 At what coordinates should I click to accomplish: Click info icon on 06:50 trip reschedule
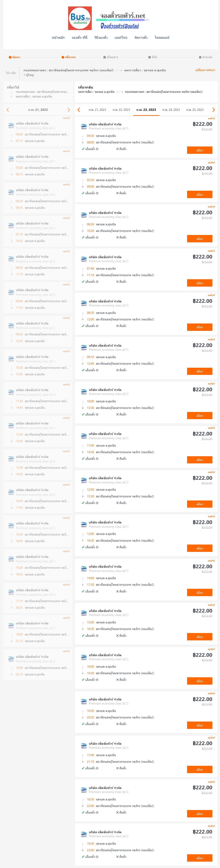[x=97, y=238]
